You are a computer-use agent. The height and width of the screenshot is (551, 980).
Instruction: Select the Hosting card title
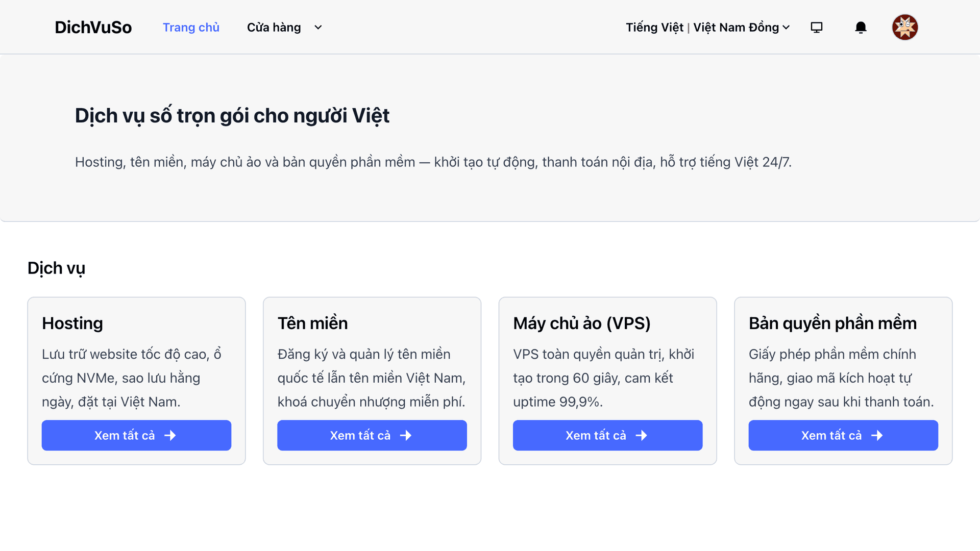point(72,323)
